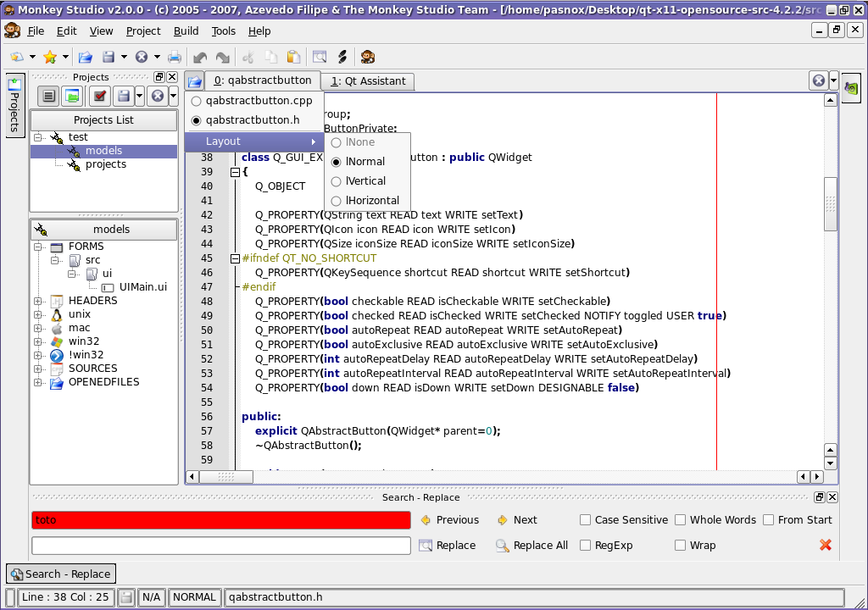868x610 pixels.
Task: Click the magnifier search toolbar icon
Action: (320, 57)
